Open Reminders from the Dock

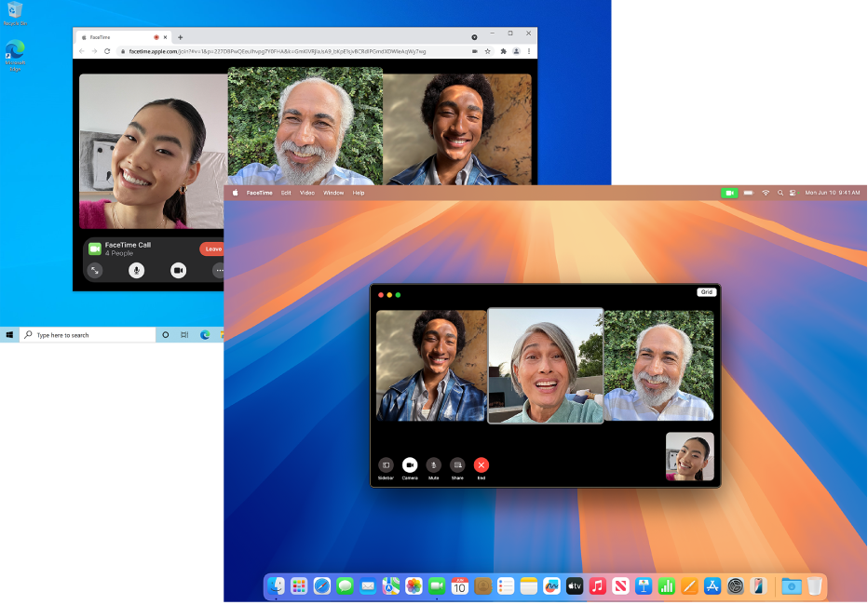tap(506, 585)
